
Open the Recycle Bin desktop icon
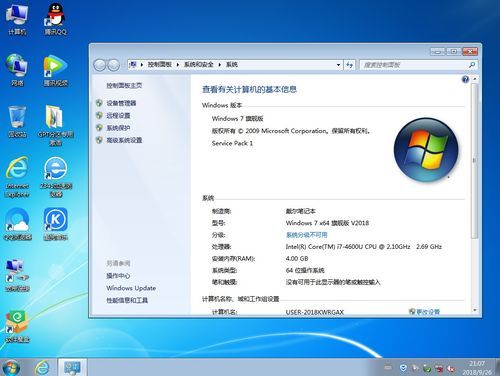tap(17, 122)
